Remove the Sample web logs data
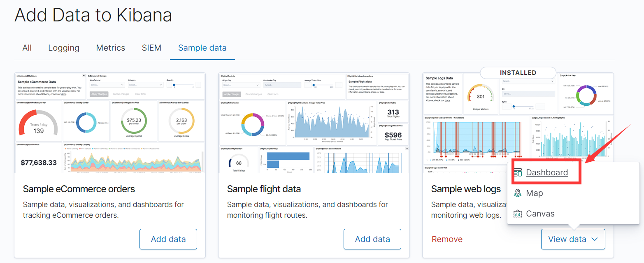The height and width of the screenshot is (263, 644). [x=447, y=239]
